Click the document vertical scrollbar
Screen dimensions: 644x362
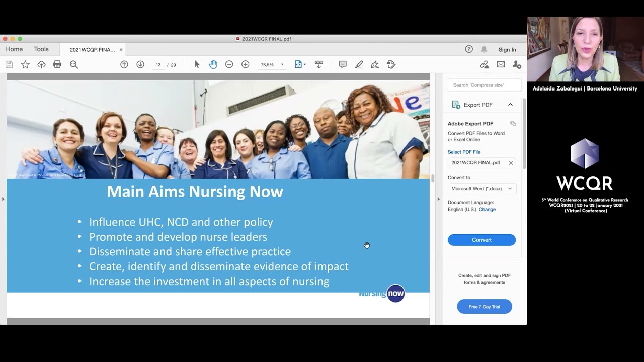point(432,178)
